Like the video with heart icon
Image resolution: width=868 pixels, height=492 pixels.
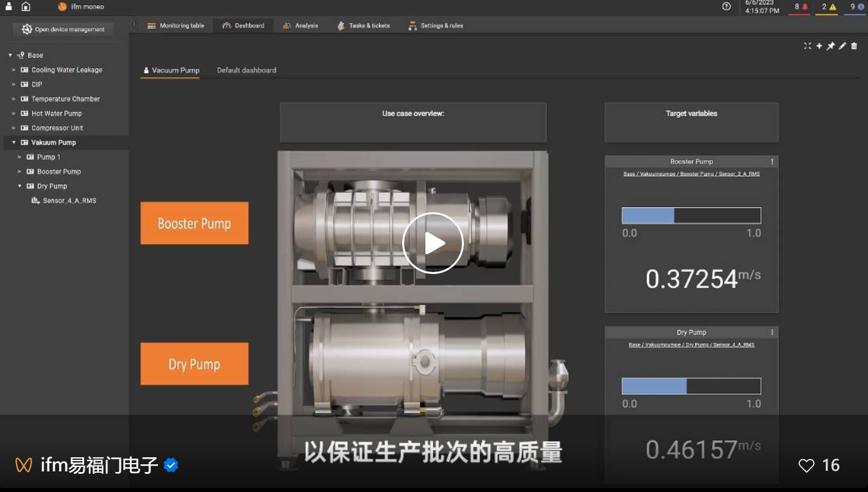coord(806,465)
